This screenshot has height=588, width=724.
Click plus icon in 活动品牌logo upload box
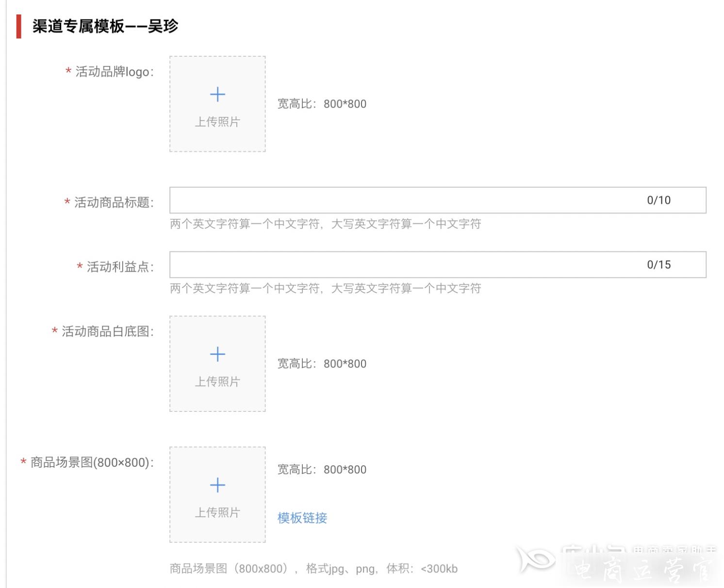point(217,94)
